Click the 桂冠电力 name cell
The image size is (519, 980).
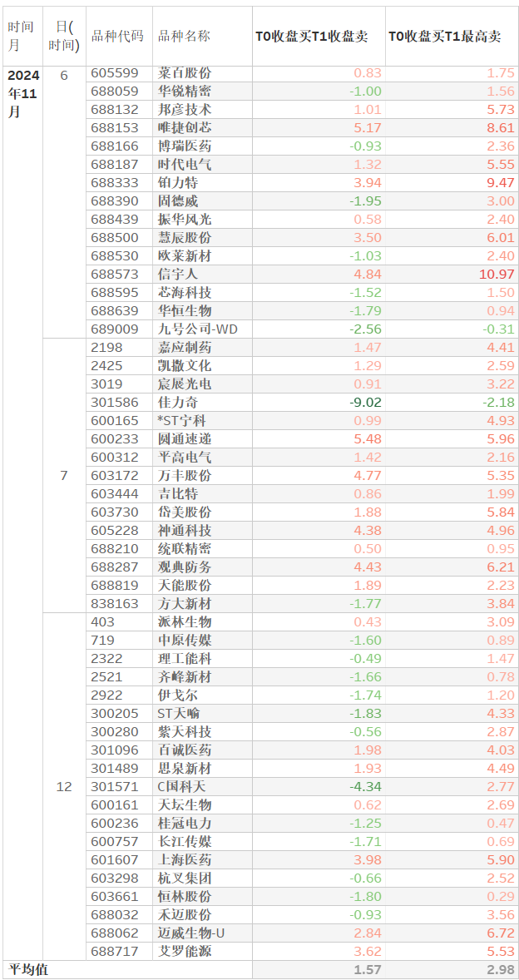[x=185, y=823]
